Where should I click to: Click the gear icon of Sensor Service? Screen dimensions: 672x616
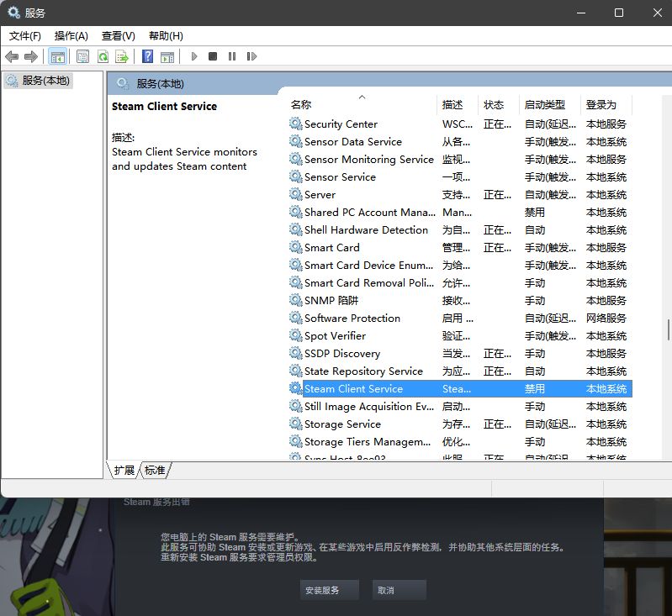(x=296, y=176)
